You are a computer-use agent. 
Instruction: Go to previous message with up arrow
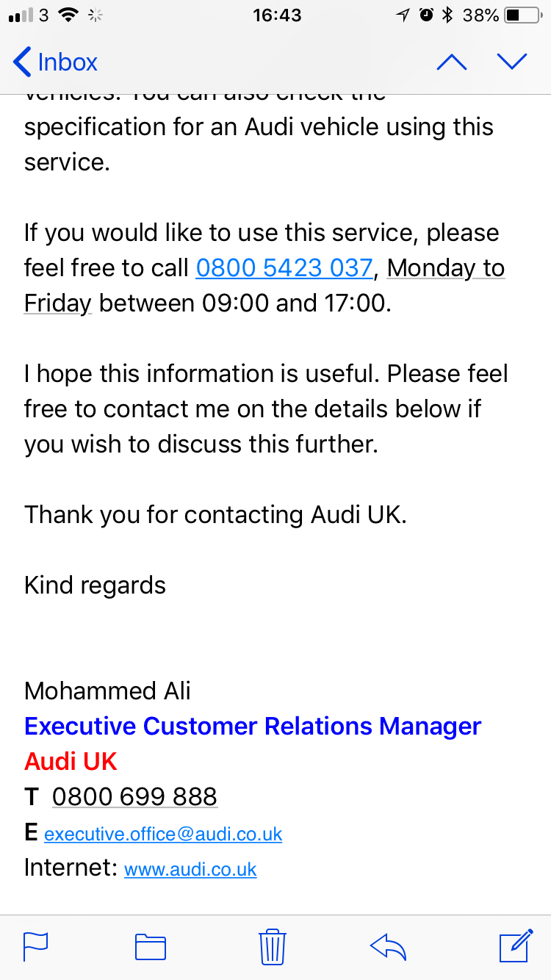pos(451,62)
